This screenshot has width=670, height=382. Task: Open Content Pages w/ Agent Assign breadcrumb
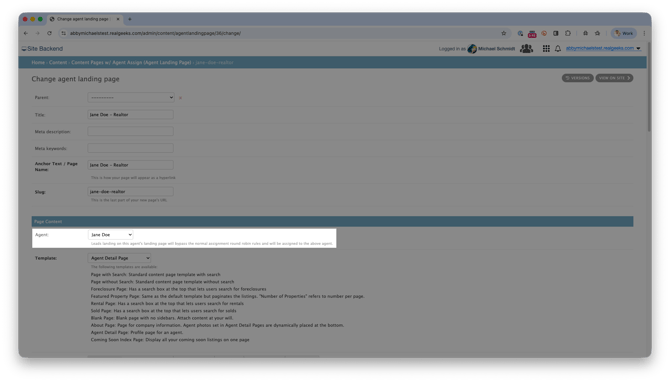point(131,62)
